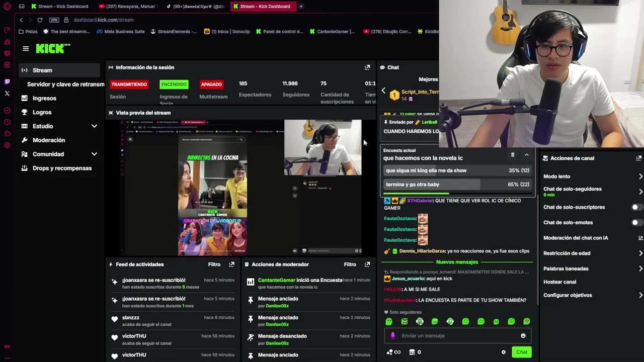
Task: Click the purple microphone icon in message box
Action: 393,336
